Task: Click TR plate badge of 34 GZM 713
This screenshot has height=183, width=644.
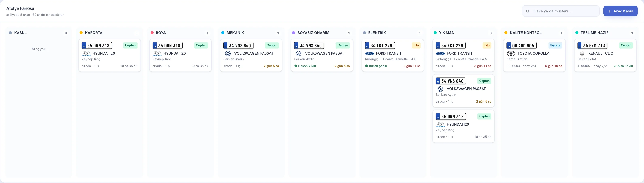Action: click(x=579, y=45)
